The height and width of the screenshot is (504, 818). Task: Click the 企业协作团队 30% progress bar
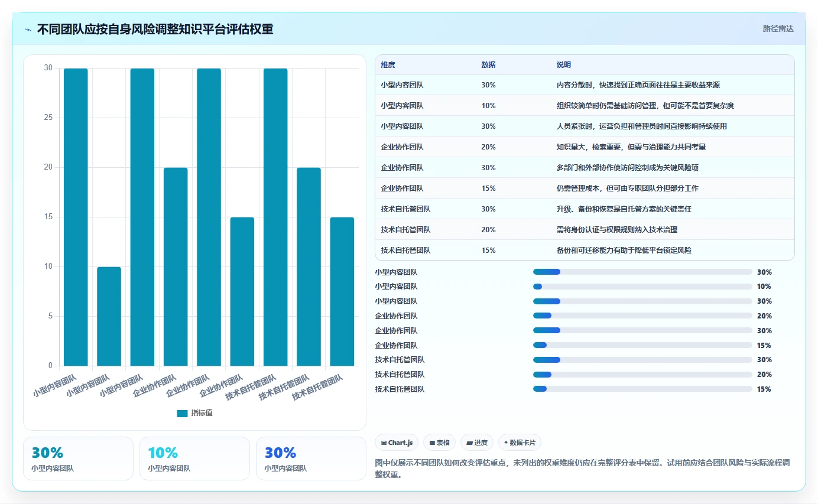tap(642, 330)
